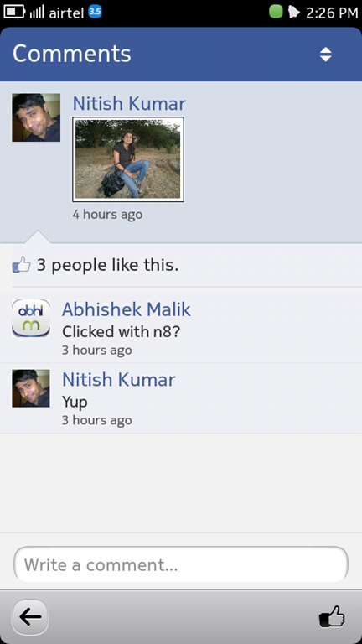
Task: Tap the back arrow button
Action: [x=30, y=616]
